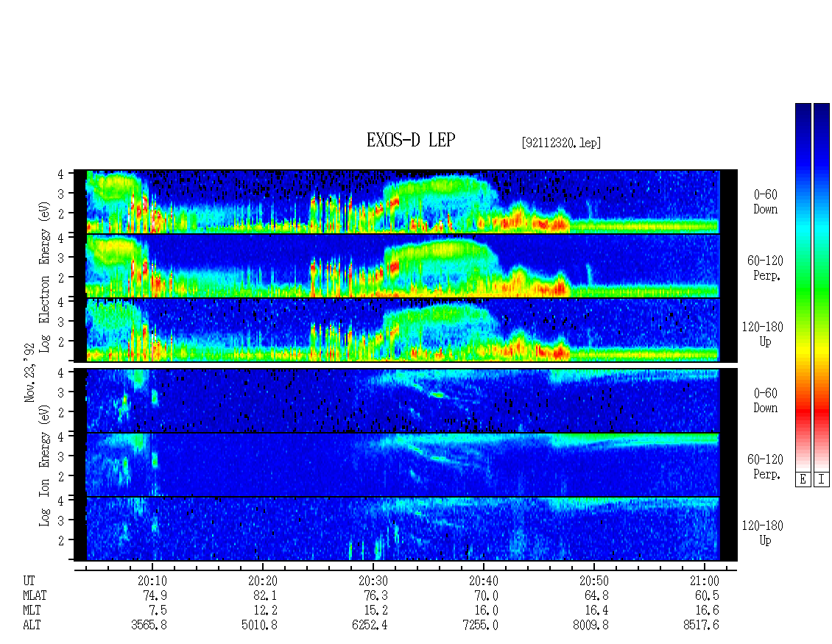
Task: Click the 20:30 time tick label
Action: [373, 581]
